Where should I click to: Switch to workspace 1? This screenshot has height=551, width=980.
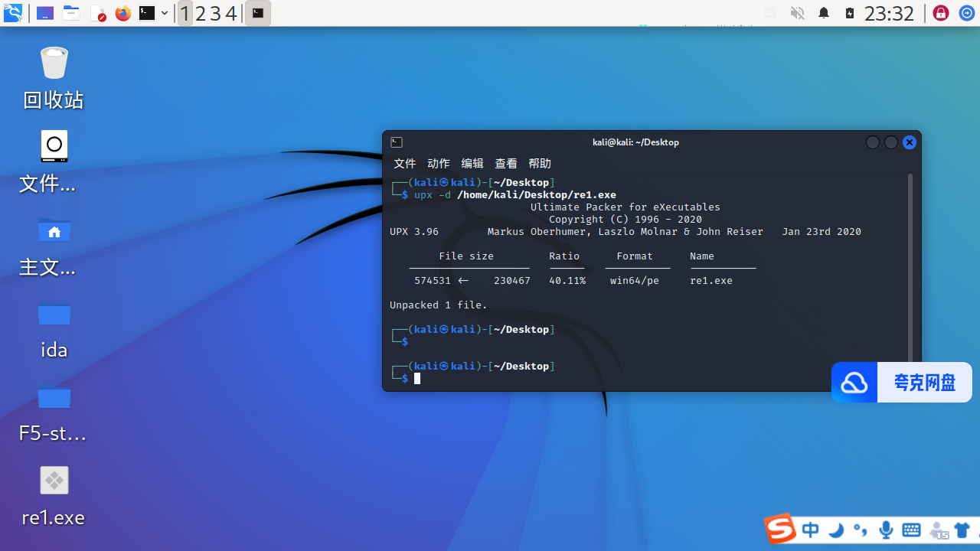click(x=185, y=13)
